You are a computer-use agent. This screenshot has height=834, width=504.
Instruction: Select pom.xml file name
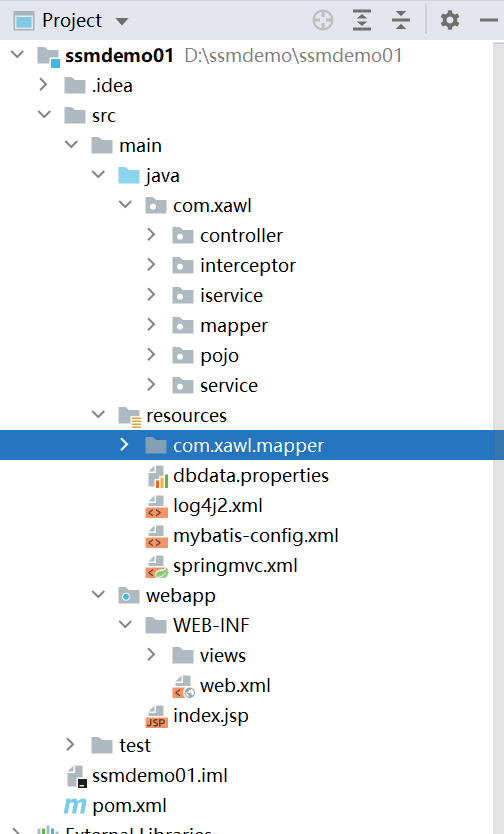click(x=130, y=806)
